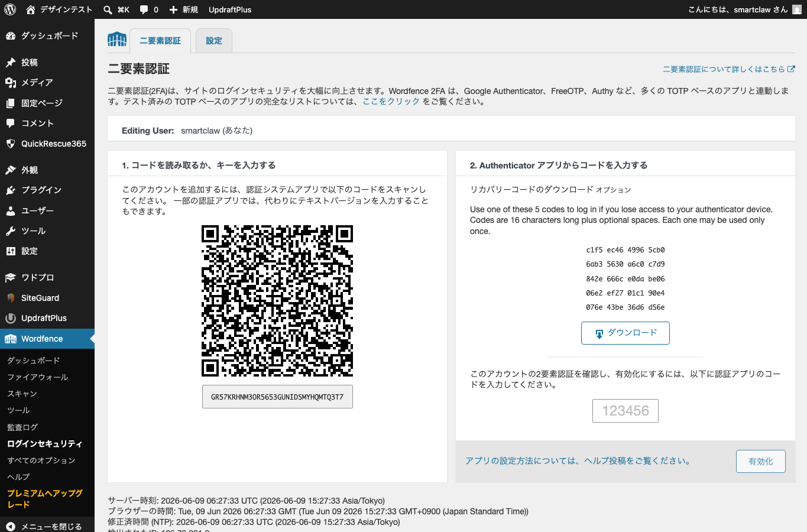Screen dimensions: 807x532
Task: Select recovery code c1f5 ec46 4996 5cb0
Action: click(625, 250)
